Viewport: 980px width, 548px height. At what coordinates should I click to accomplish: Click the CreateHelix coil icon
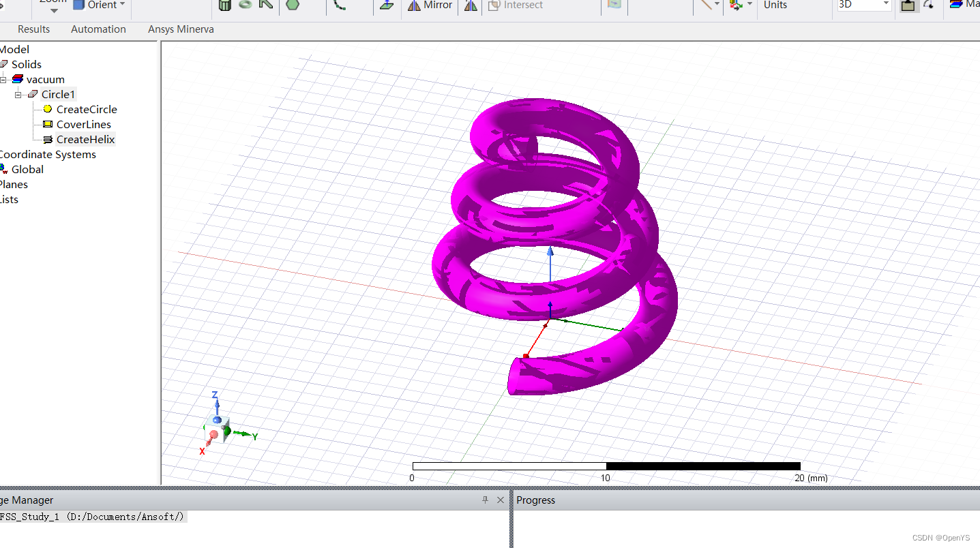[x=48, y=140]
